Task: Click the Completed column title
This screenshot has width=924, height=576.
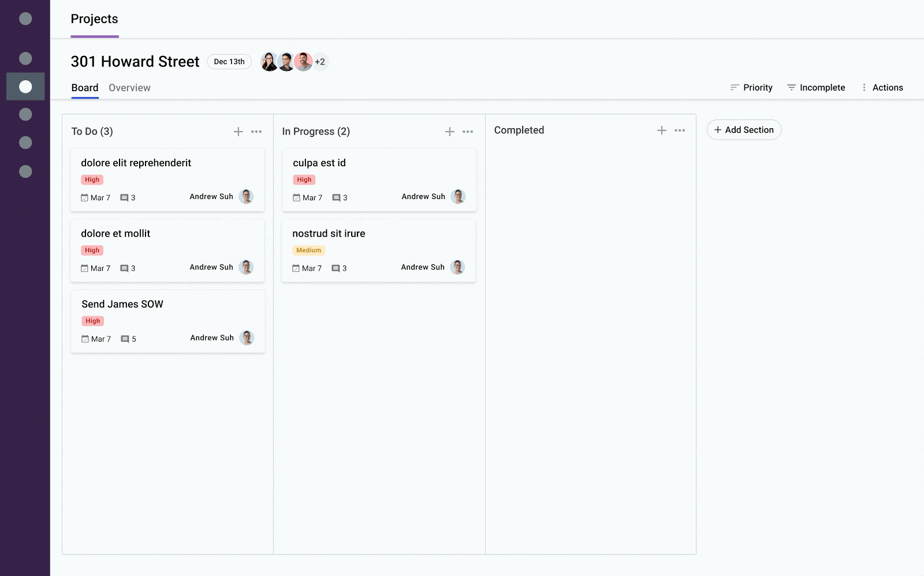Action: (x=519, y=130)
